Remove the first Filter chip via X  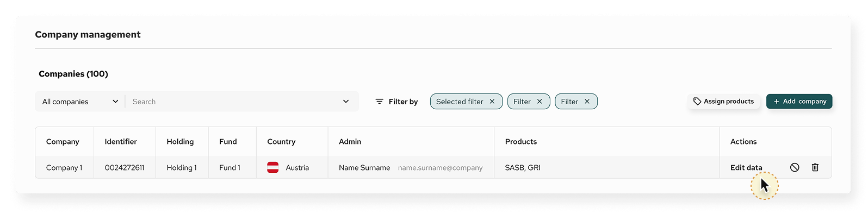pos(540,102)
